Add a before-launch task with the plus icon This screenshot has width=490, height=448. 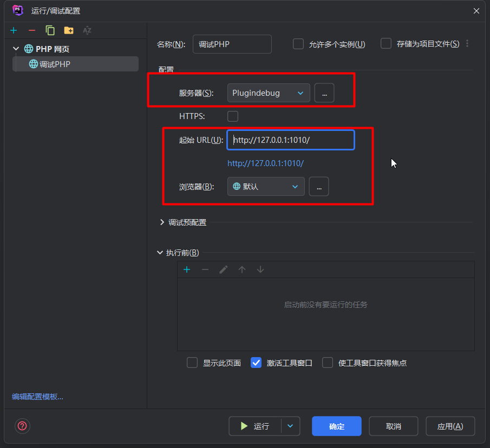click(x=187, y=269)
